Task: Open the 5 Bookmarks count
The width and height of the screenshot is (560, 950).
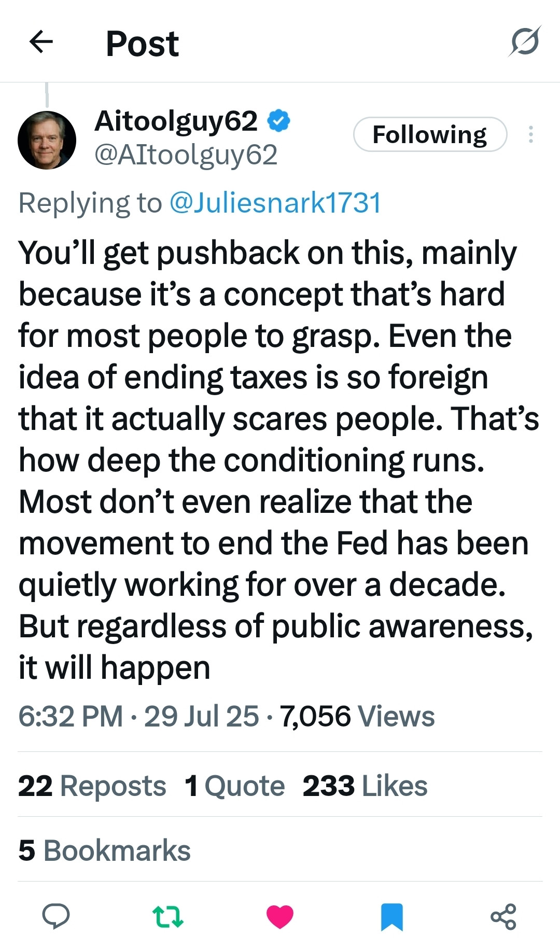Action: pos(104,850)
